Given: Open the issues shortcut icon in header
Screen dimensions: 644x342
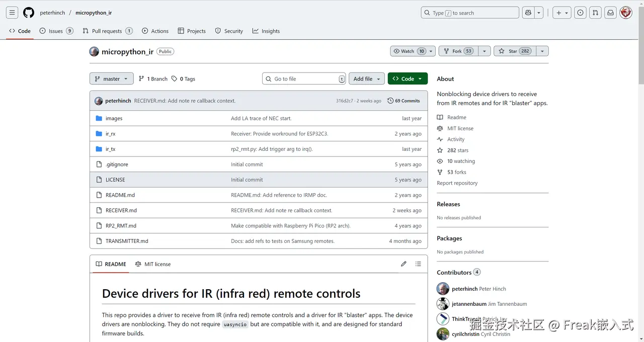Looking at the screenshot, I should point(580,13).
